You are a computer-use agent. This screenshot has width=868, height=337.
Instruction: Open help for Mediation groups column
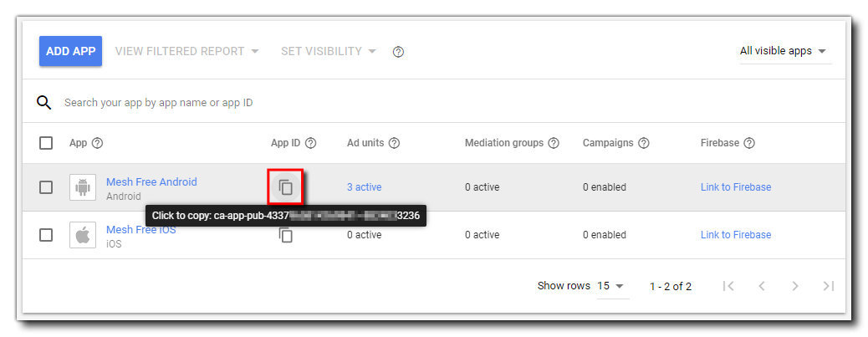554,143
